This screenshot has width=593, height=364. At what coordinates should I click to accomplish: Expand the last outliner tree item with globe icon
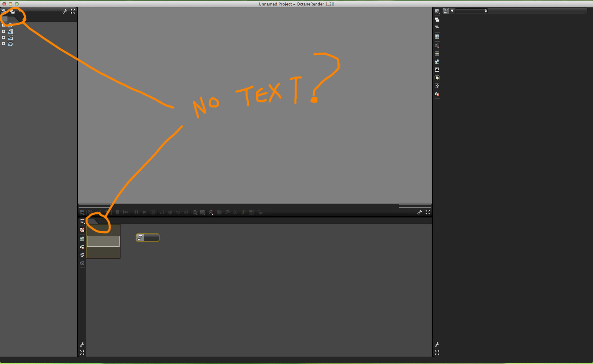4,44
